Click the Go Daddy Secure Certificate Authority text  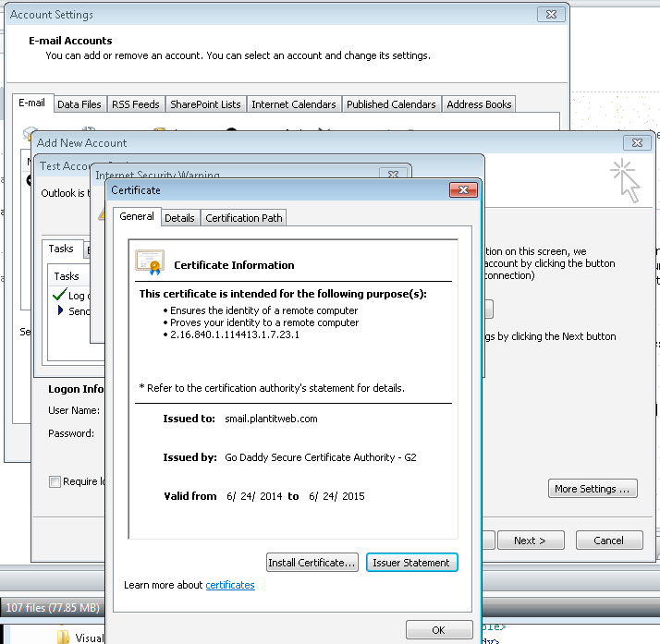(x=321, y=457)
